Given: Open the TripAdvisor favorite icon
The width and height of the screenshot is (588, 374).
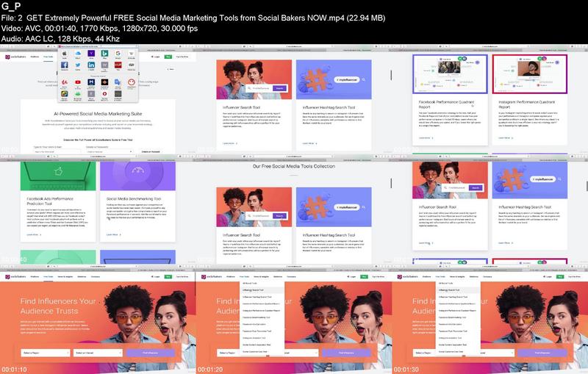Looking at the screenshot, I should 132,65.
